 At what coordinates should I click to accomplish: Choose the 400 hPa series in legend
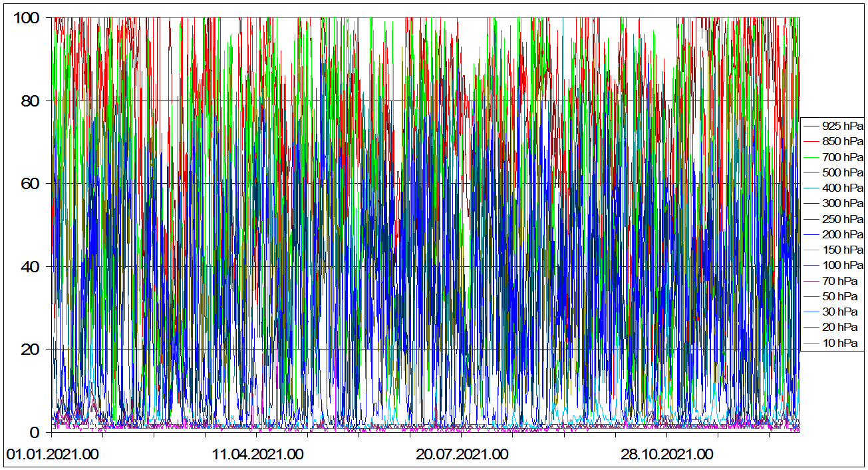point(842,188)
